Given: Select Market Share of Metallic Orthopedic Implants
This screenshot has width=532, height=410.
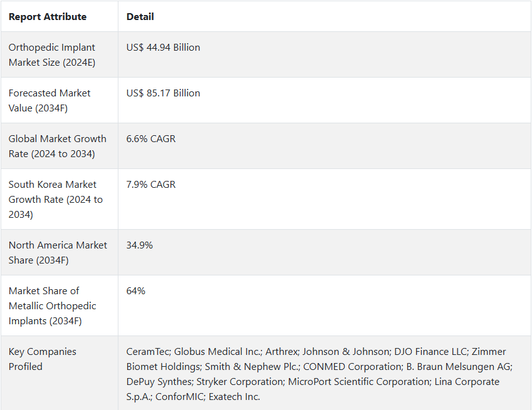Looking at the screenshot, I should point(52,306).
